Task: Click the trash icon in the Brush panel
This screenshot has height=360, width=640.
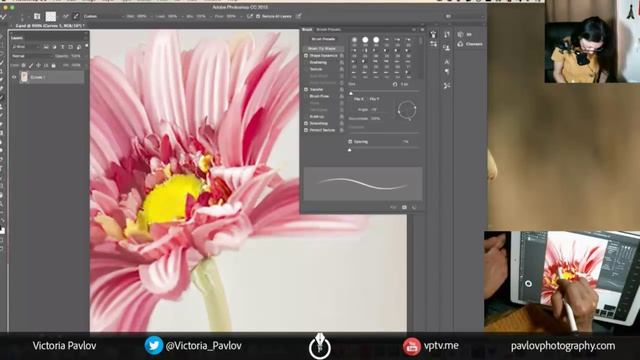Action: pos(414,207)
